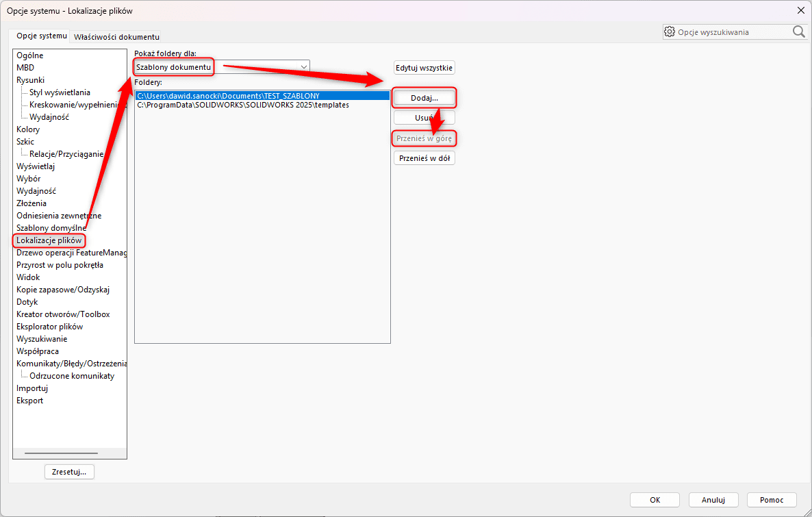Open the 'Pokaż foldery dla' dropdown
The image size is (812, 517).
click(x=303, y=66)
